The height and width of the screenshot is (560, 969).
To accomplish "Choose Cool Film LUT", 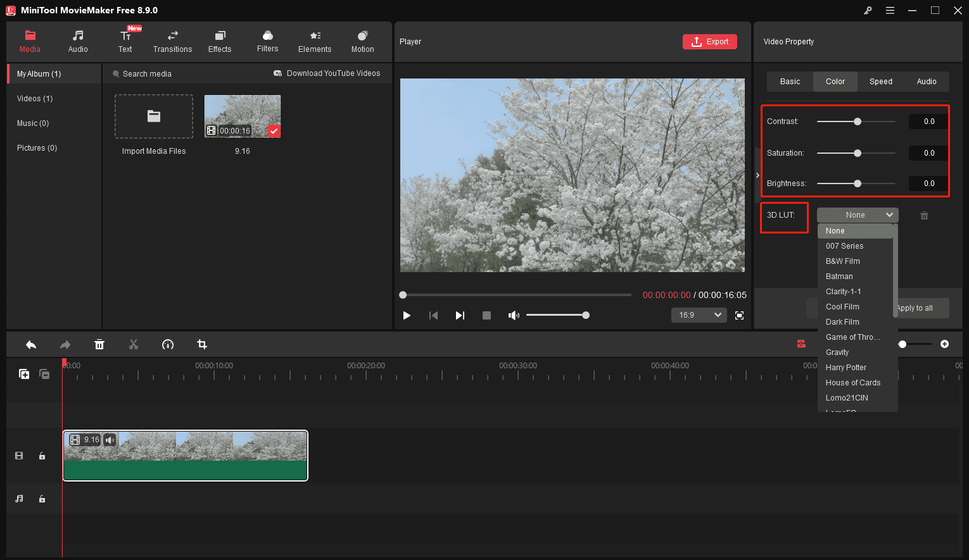I will point(855,307).
